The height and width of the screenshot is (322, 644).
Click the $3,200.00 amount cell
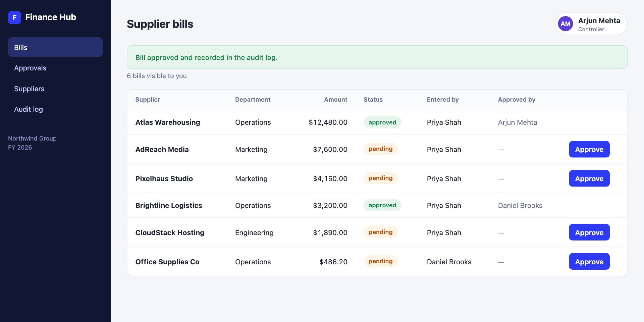330,206
